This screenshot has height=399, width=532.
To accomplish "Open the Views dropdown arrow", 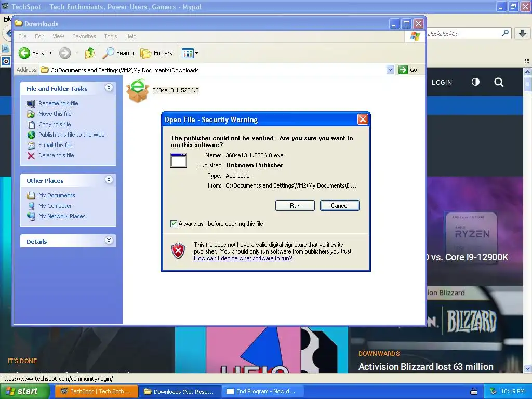I will [x=196, y=53].
